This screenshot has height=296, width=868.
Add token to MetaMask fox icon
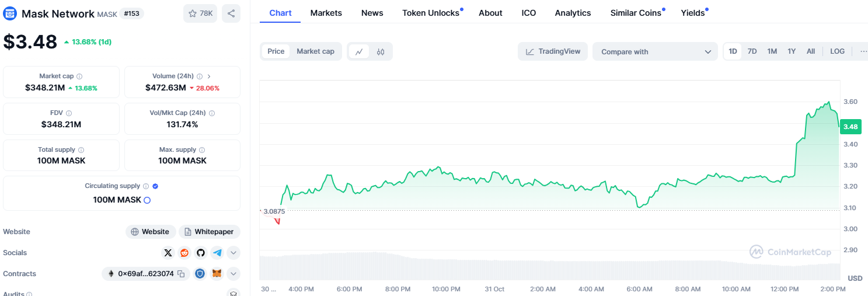217,274
